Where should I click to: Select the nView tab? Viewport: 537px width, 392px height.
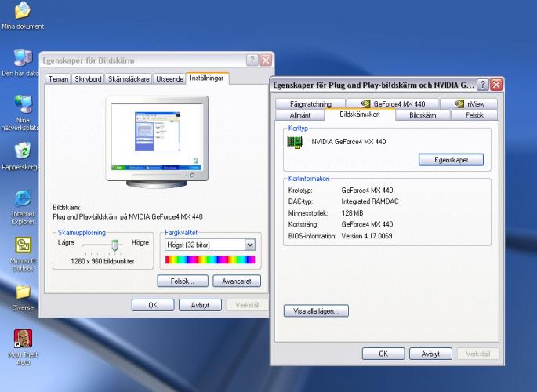pyautogui.click(x=467, y=103)
